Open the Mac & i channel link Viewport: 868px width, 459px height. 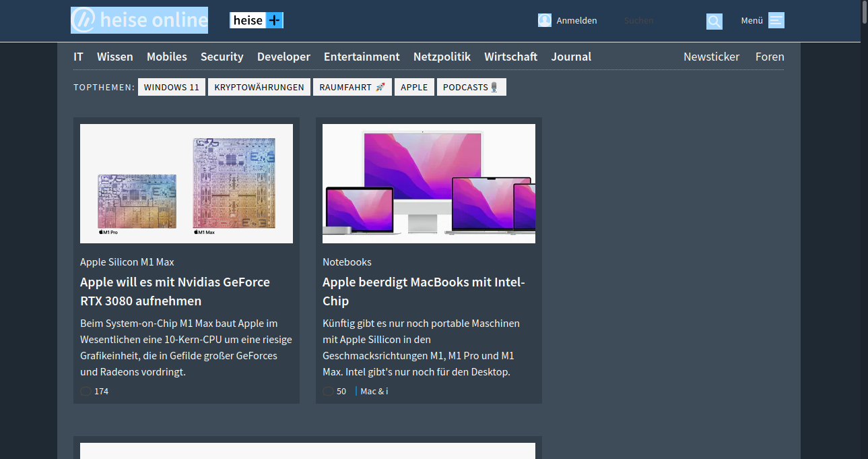(x=374, y=391)
